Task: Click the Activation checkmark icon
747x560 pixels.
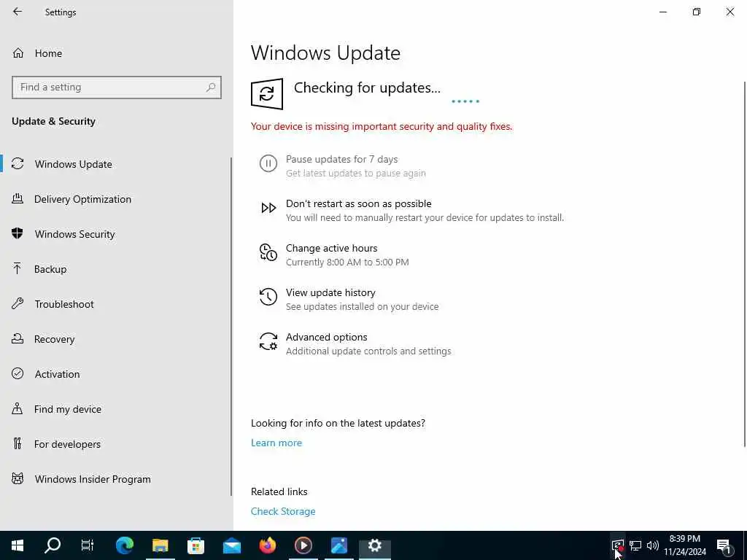Action: [x=18, y=373]
